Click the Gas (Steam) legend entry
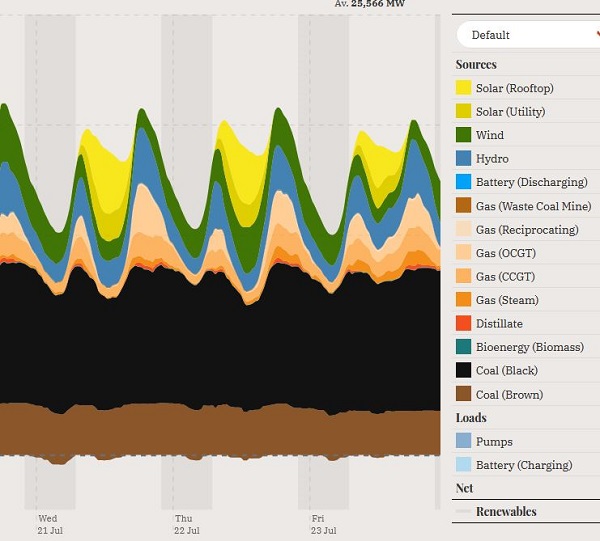Viewport: 600px width, 541px height. [506, 300]
